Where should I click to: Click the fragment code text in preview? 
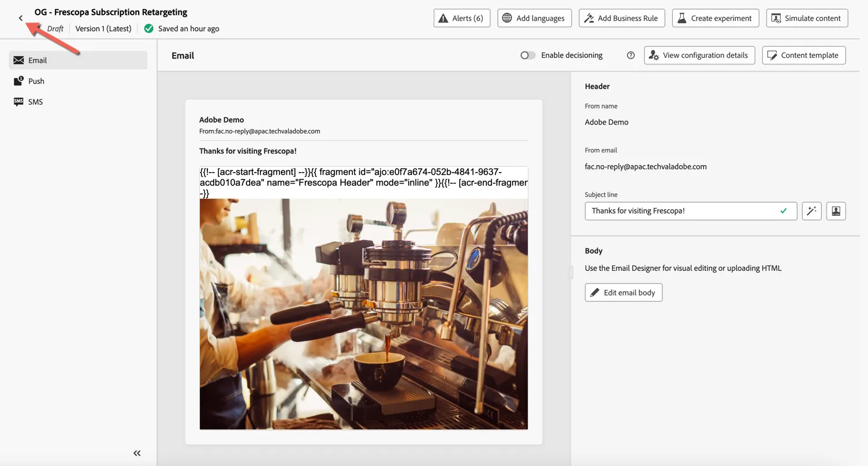(364, 182)
